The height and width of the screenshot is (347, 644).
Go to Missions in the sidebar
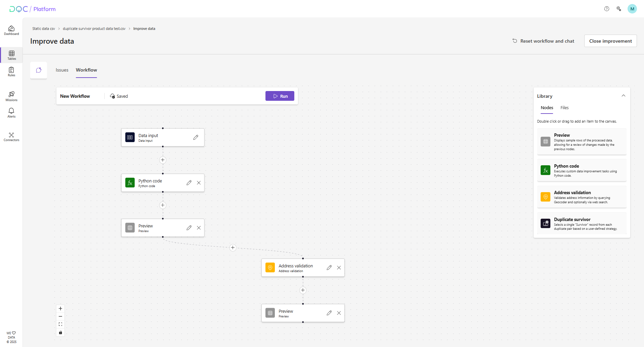click(x=11, y=96)
